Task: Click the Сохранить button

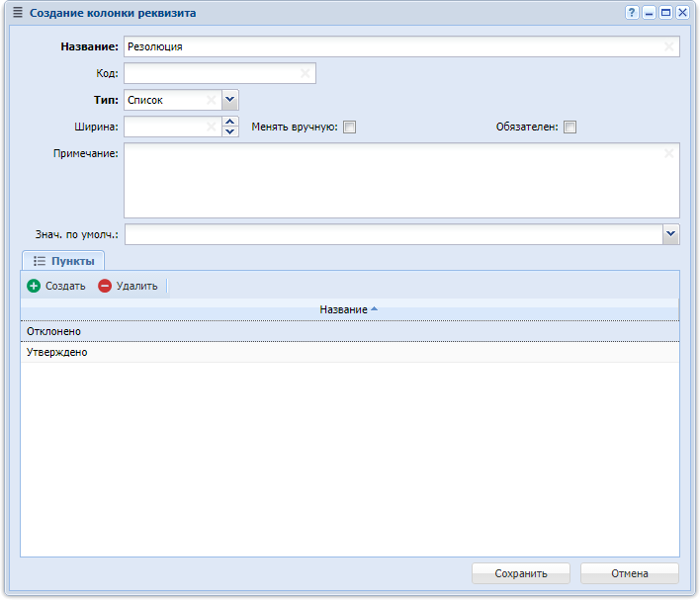Action: click(x=521, y=573)
